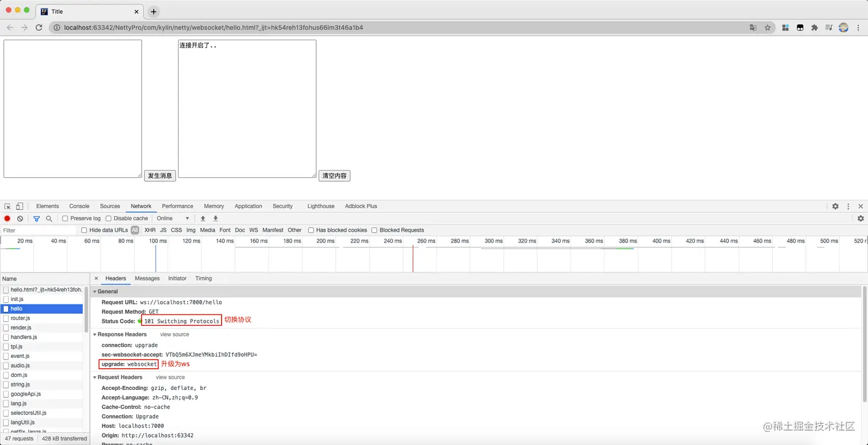Image resolution: width=868 pixels, height=445 pixels.
Task: Close the DevTools panel
Action: (x=861, y=206)
